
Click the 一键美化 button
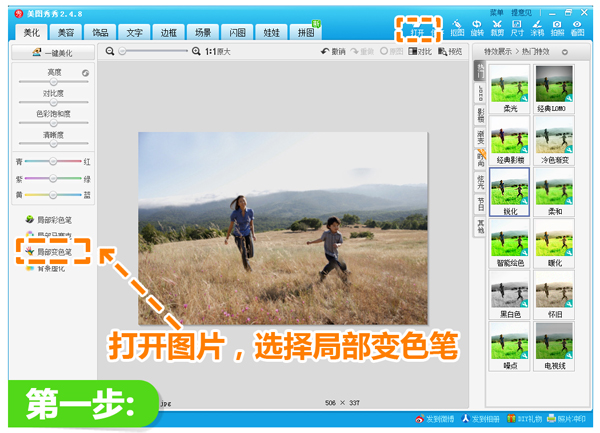(53, 52)
